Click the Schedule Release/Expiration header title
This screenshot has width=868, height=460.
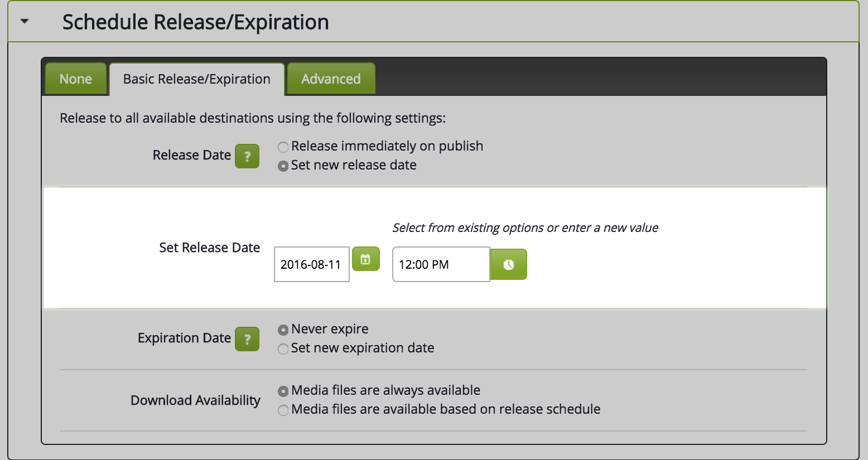[x=195, y=22]
